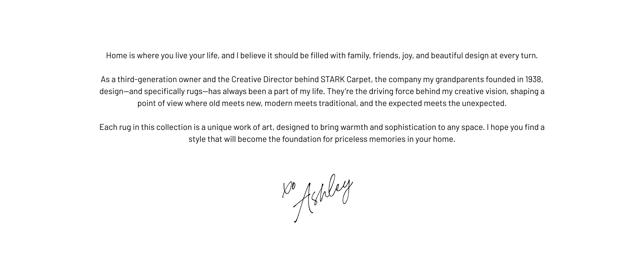This screenshot has width=644, height=258.
Task: Click the 'xo' mark beside the signature
Action: point(289,190)
